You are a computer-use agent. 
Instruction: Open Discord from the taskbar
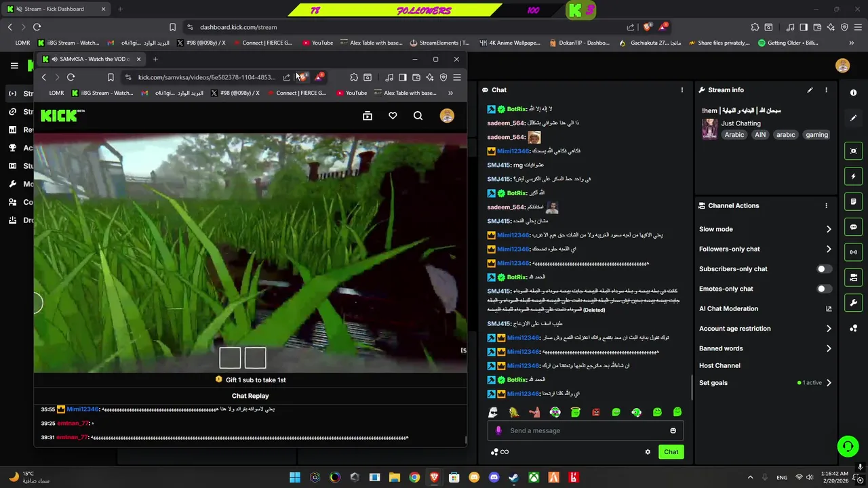494,477
